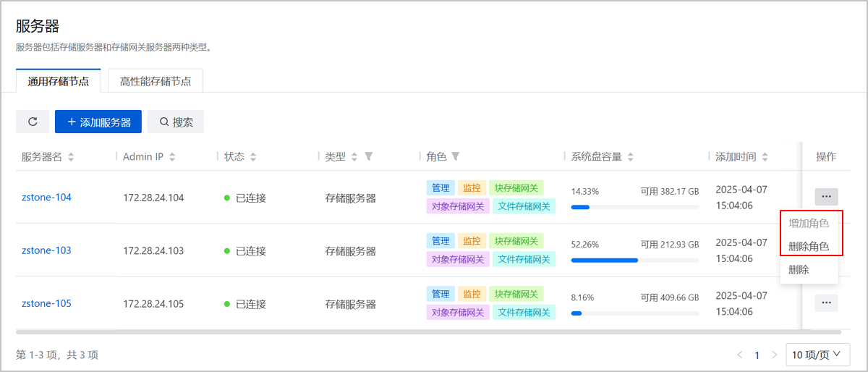Image resolution: width=868 pixels, height=372 pixels.
Task: Sort by 状态 column arrows
Action: 253,157
